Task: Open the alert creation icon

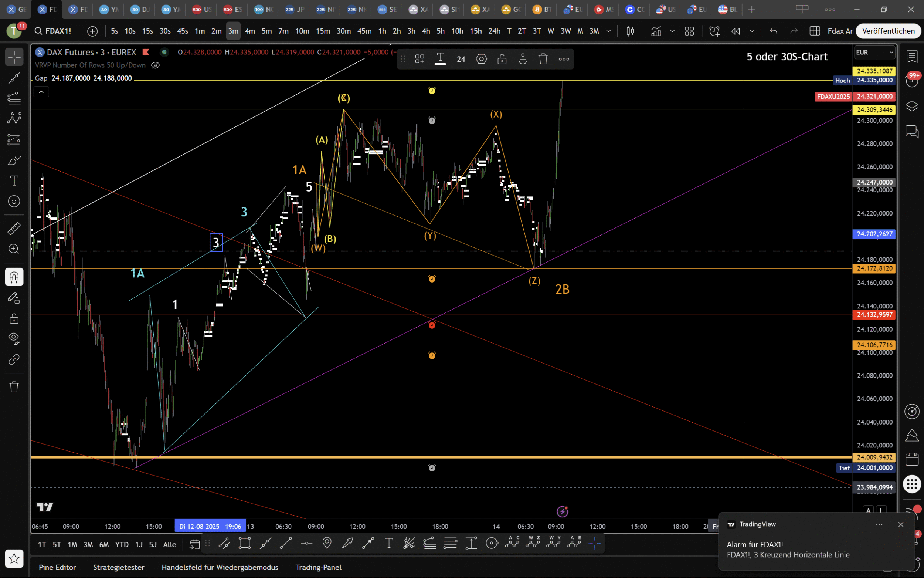Action: tap(714, 31)
